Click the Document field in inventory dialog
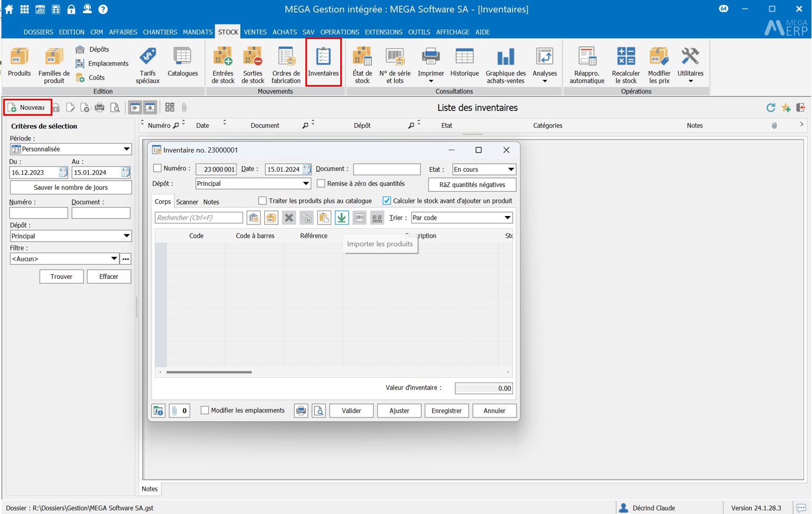 (x=387, y=169)
